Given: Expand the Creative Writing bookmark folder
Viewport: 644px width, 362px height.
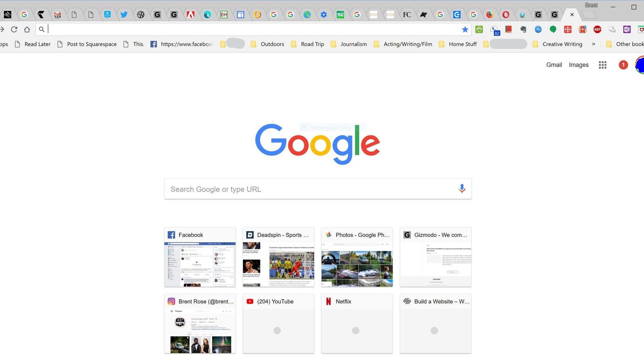Looking at the screenshot, I should point(557,44).
